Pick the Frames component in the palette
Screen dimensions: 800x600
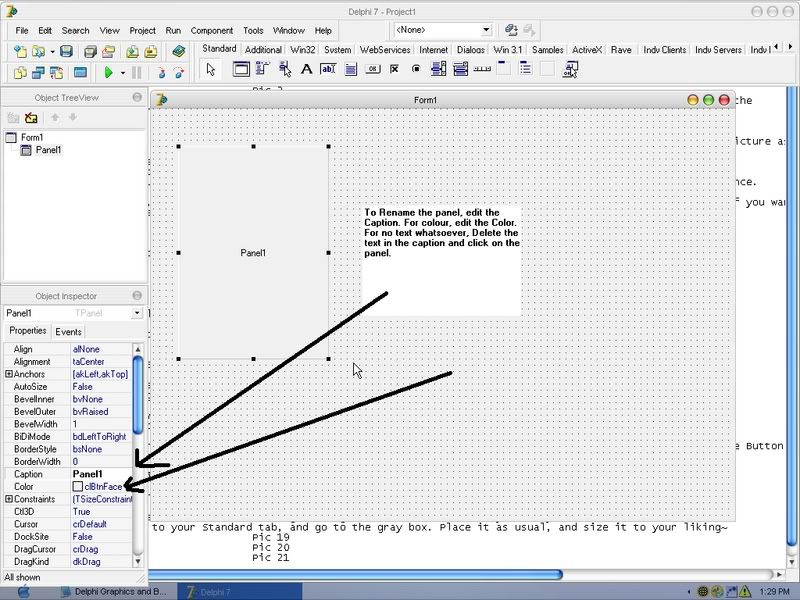(x=241, y=69)
